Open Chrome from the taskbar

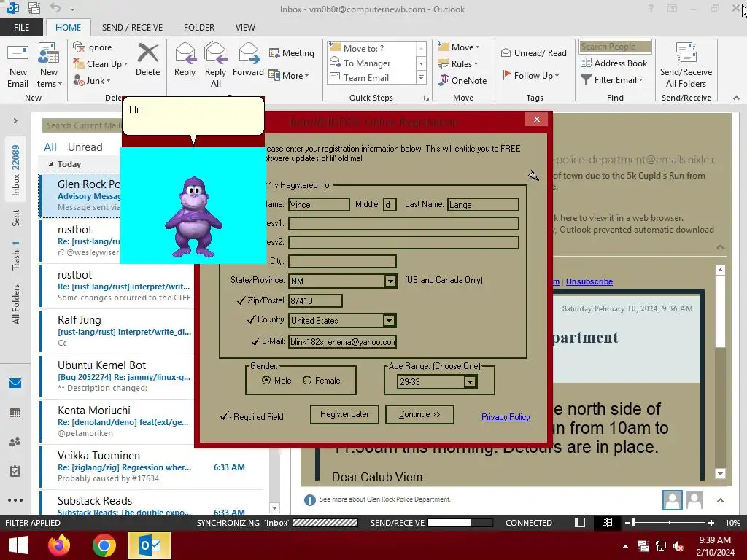(104, 545)
